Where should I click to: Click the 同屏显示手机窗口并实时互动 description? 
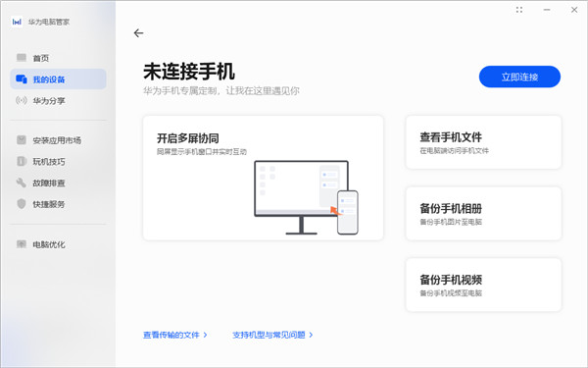[202, 152]
